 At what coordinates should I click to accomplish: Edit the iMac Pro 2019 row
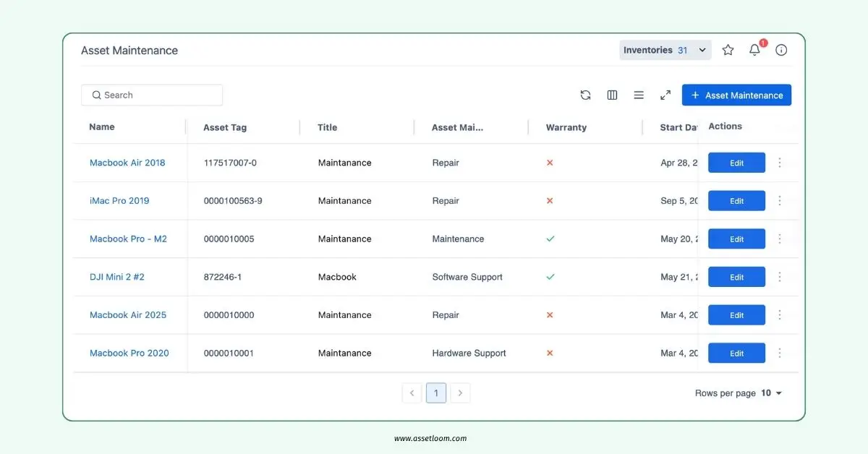tap(736, 201)
